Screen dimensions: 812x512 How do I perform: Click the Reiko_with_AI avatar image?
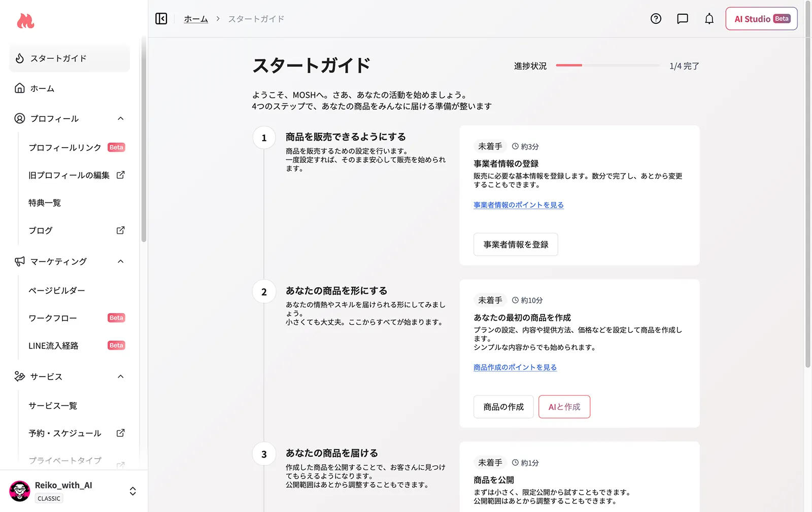click(20, 491)
